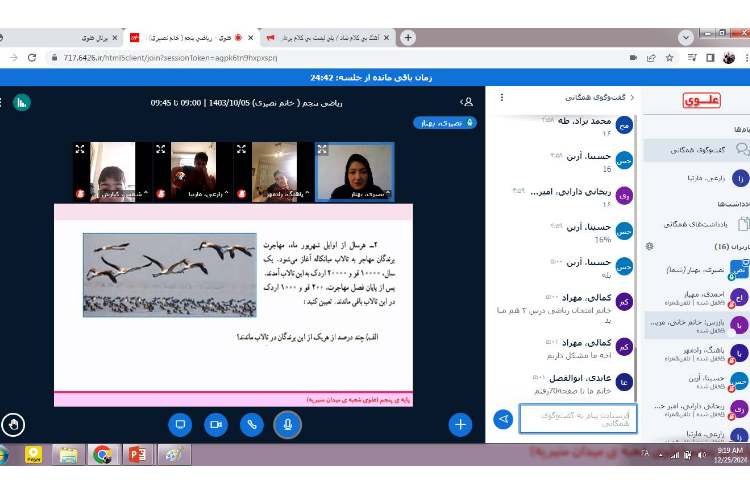Screen dimensions: 750x480
Task: Open the browser side panel icon
Action: [710, 58]
